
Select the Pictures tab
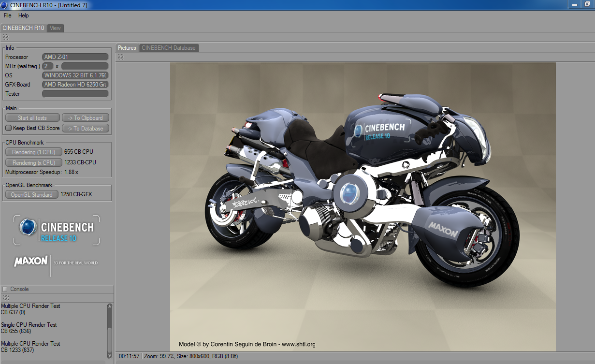click(x=127, y=48)
